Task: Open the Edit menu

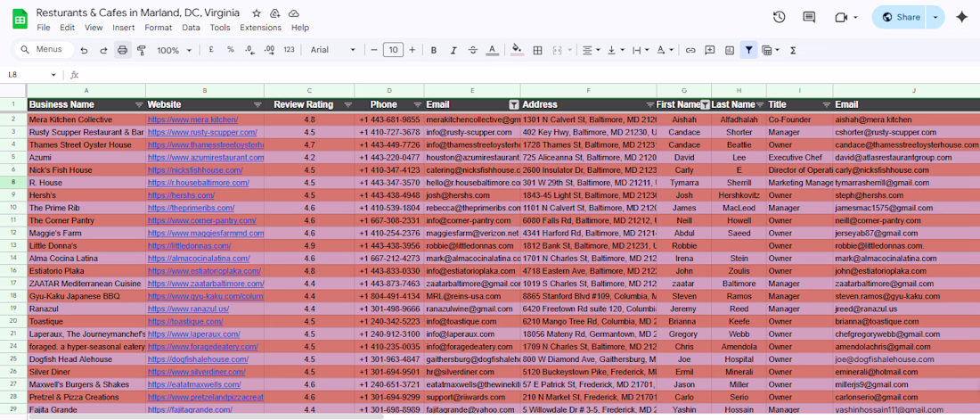Action: pyautogui.click(x=67, y=28)
